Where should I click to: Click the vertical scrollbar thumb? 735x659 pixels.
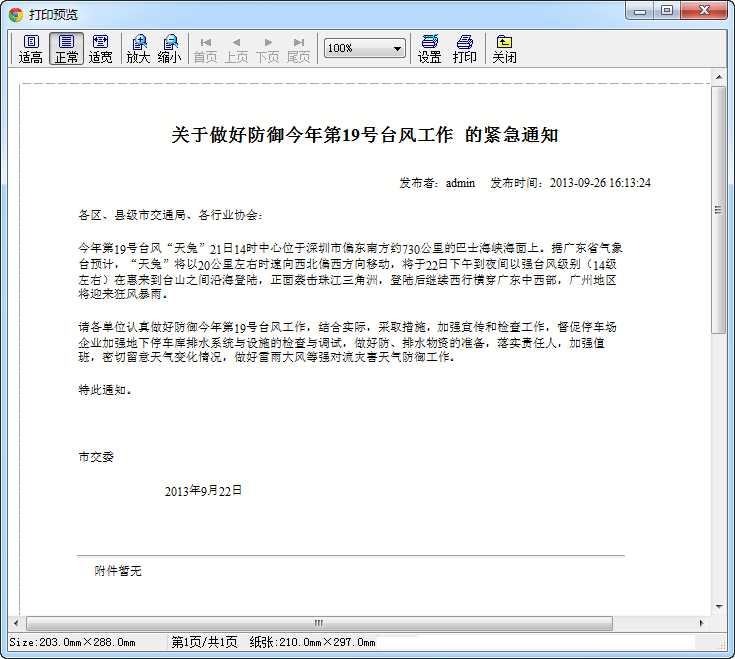719,210
